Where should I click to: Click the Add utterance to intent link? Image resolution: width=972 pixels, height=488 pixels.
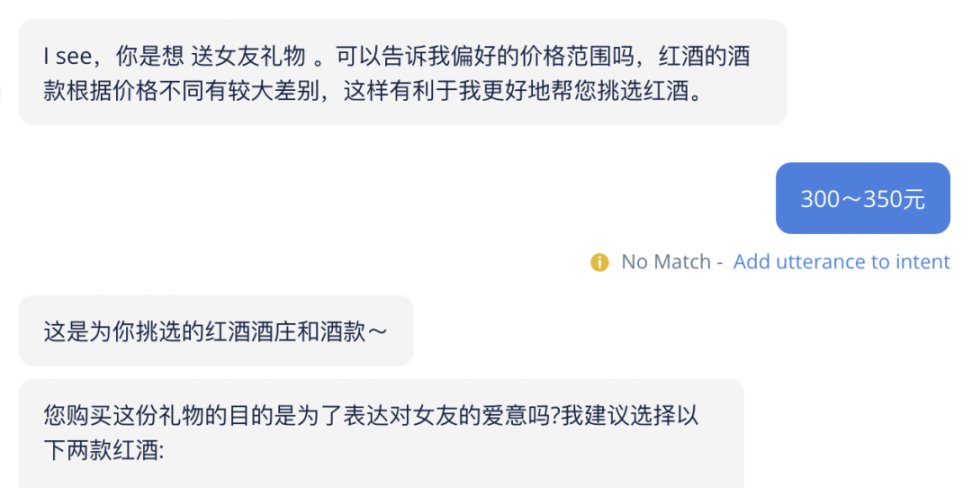841,262
